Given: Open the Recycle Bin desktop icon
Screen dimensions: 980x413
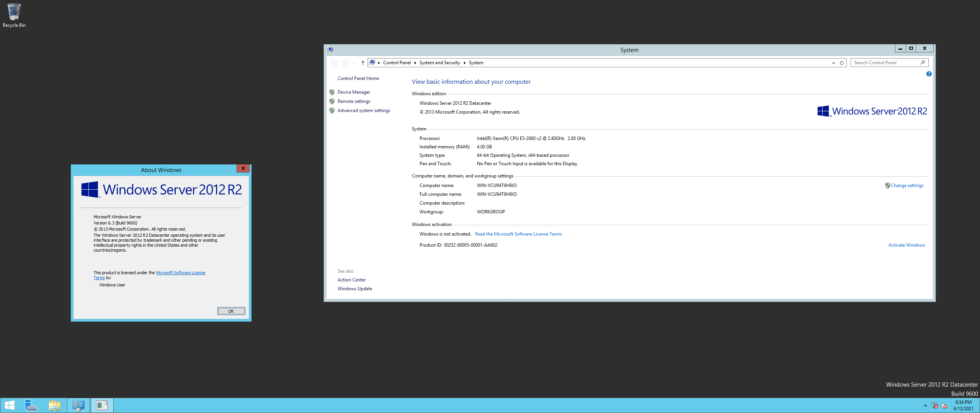Looking at the screenshot, I should 14,15.
